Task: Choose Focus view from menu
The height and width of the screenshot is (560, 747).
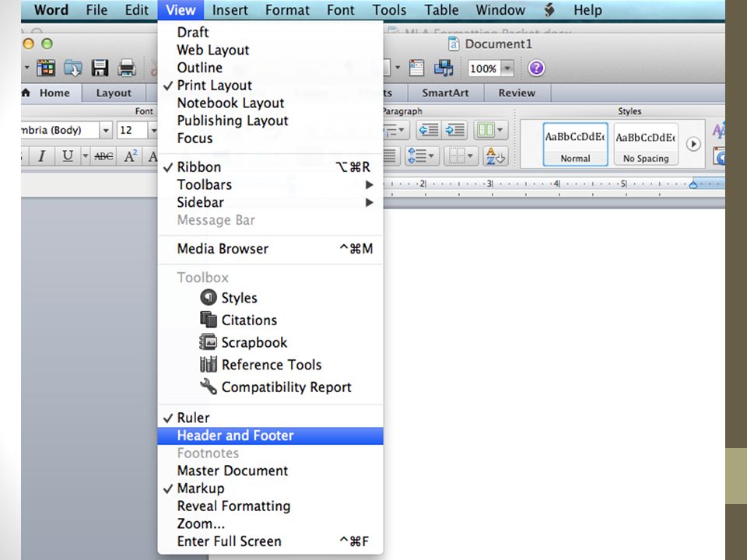Action: click(270, 138)
